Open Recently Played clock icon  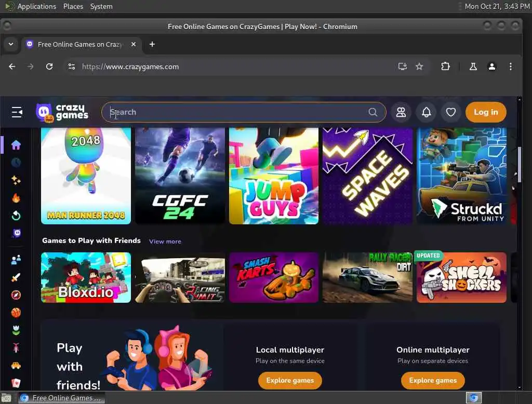click(16, 163)
